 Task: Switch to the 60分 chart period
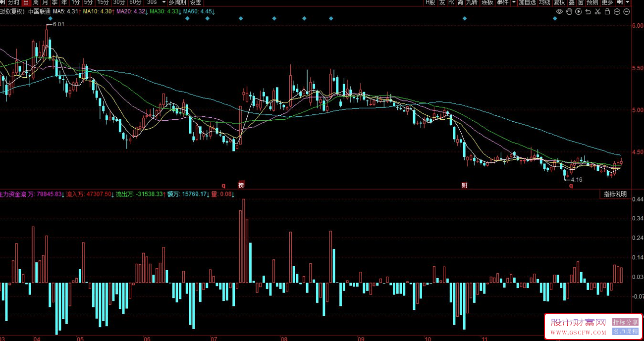point(135,2)
